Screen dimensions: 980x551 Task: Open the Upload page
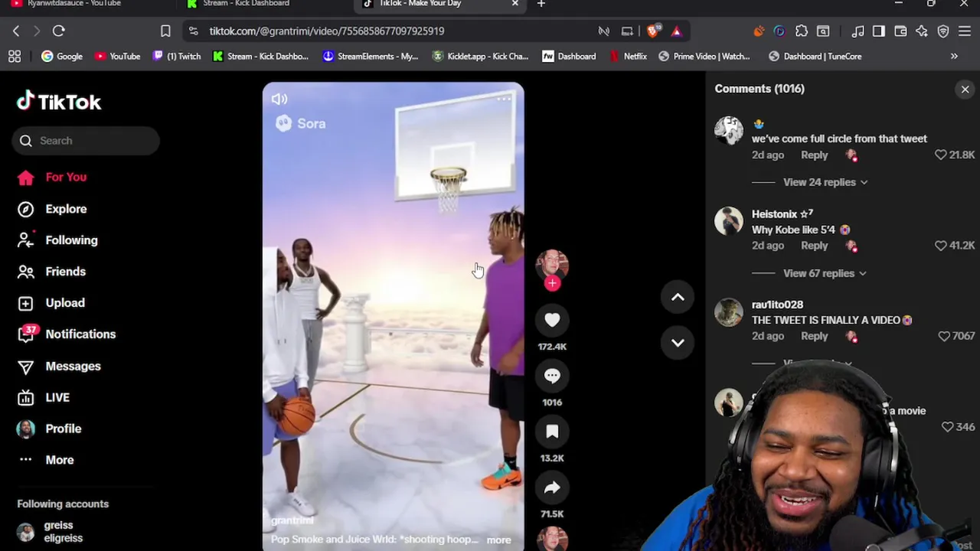[x=51, y=303]
